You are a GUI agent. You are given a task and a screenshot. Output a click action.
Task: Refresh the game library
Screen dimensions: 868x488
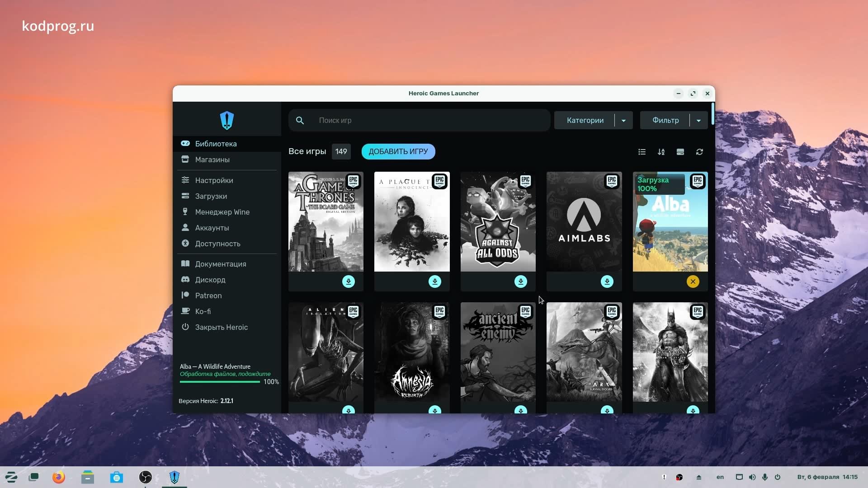(699, 152)
